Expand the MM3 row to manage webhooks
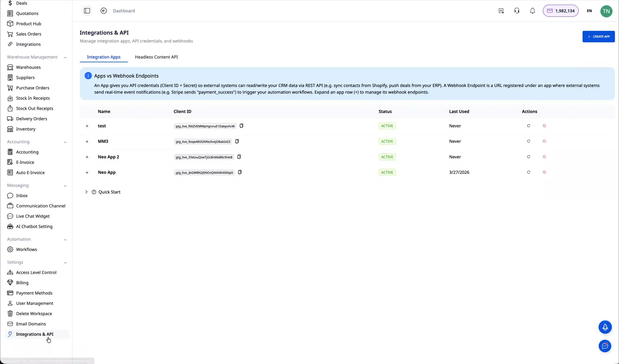This screenshot has height=364, width=619. coord(87,141)
